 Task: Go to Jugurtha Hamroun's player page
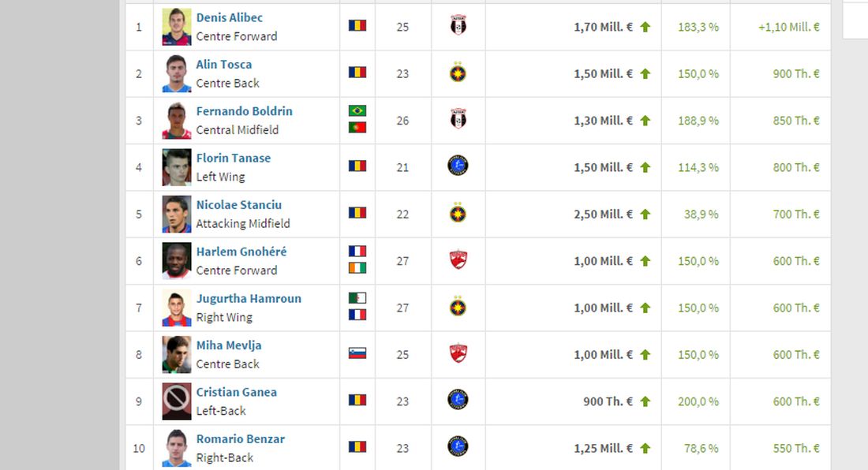[249, 299]
